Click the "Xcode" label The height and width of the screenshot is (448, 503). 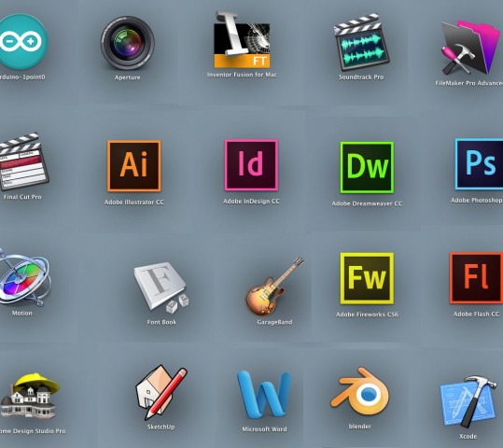tap(468, 436)
